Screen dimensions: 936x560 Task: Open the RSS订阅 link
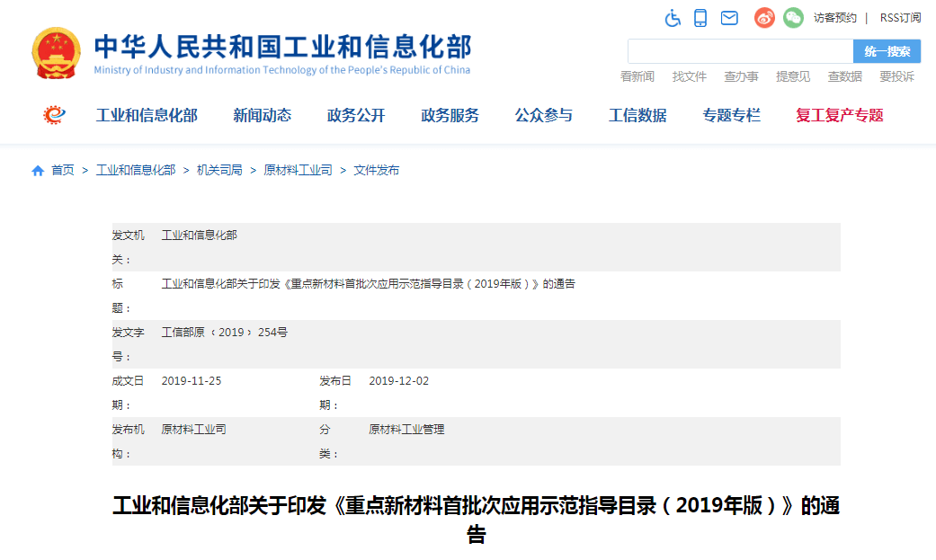click(900, 18)
